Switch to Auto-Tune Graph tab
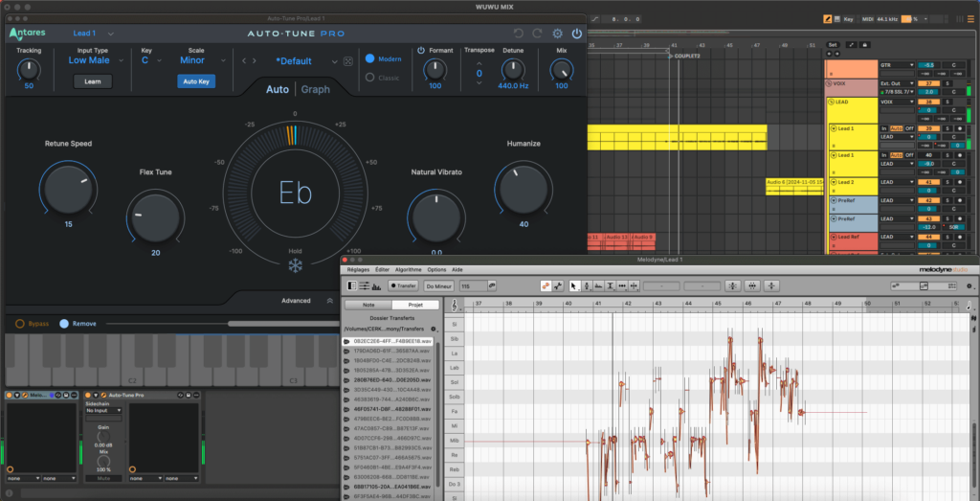 315,89
